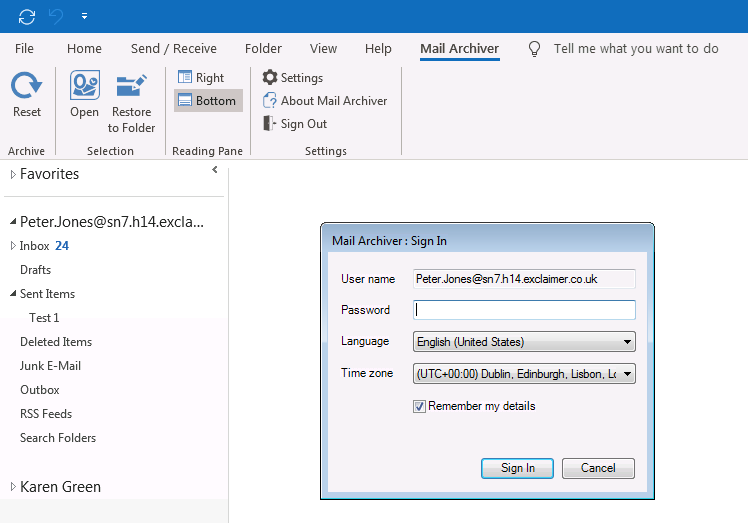Click the Tell me what you want to do box
This screenshot has height=523, width=748.
coord(636,49)
